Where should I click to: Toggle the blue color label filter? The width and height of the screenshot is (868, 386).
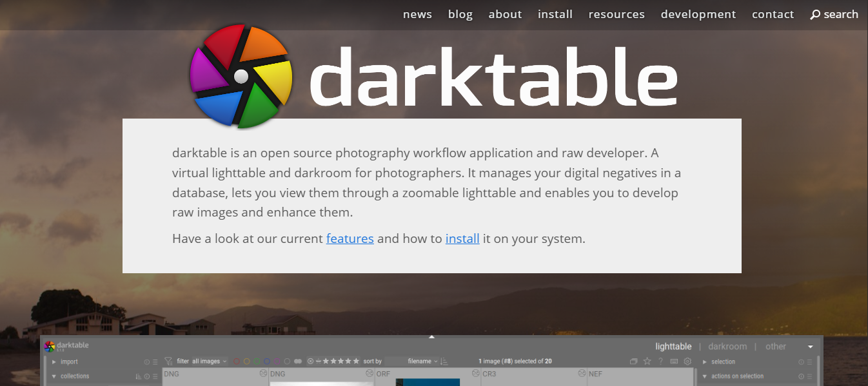(x=266, y=362)
